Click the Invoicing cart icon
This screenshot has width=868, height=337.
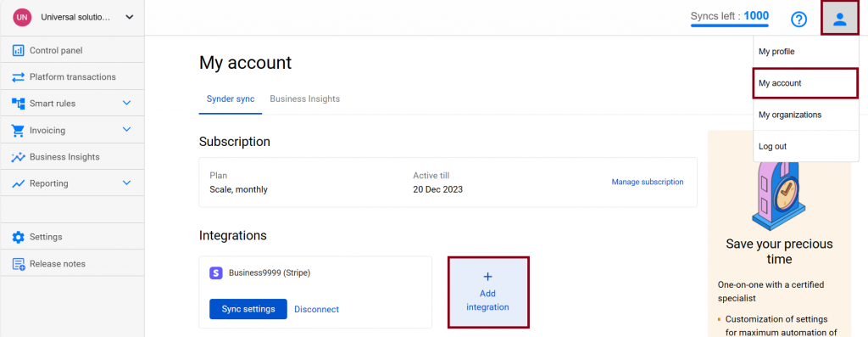click(19, 130)
